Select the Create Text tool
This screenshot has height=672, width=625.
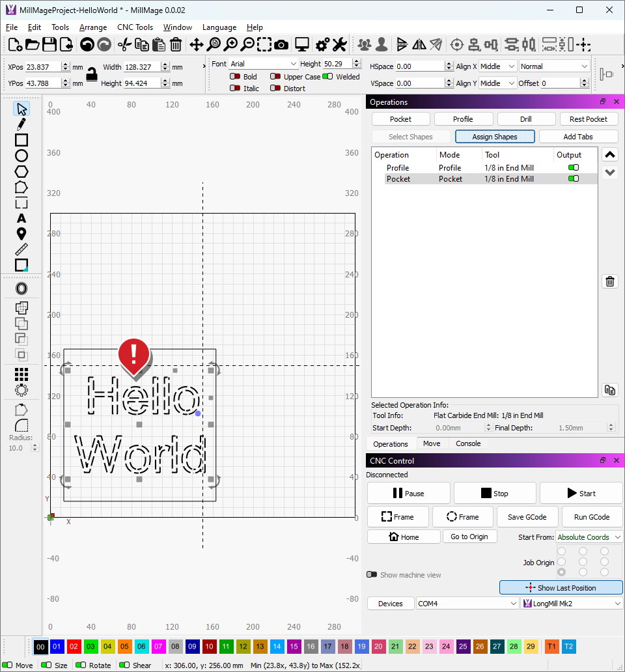tap(21, 218)
